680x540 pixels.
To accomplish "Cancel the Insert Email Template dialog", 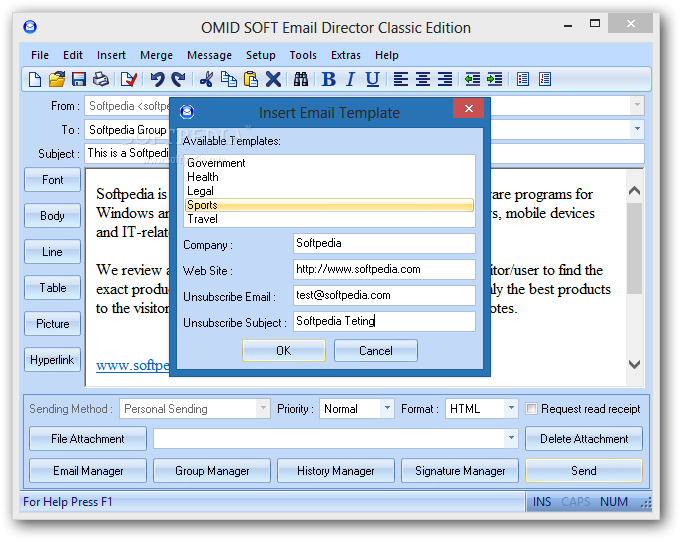I will (x=376, y=350).
